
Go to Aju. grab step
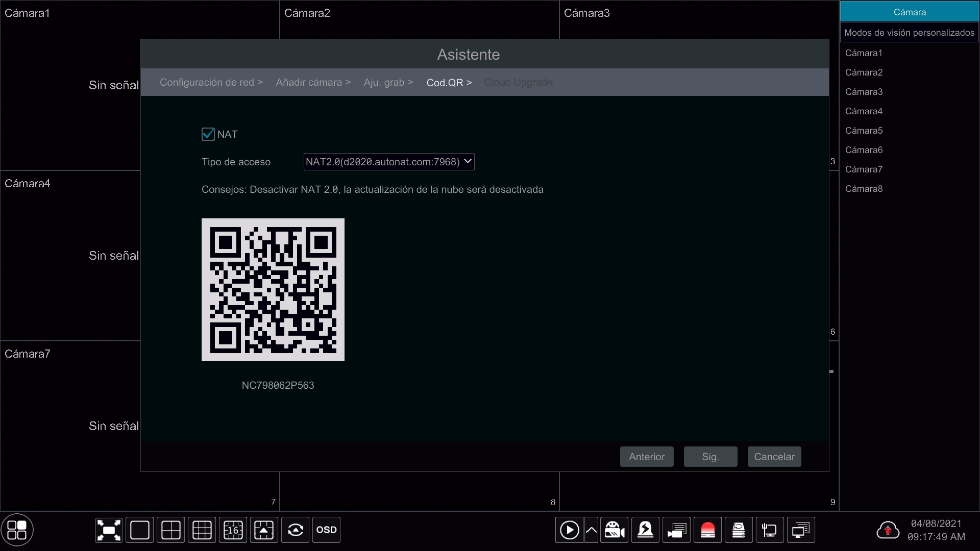coord(388,82)
